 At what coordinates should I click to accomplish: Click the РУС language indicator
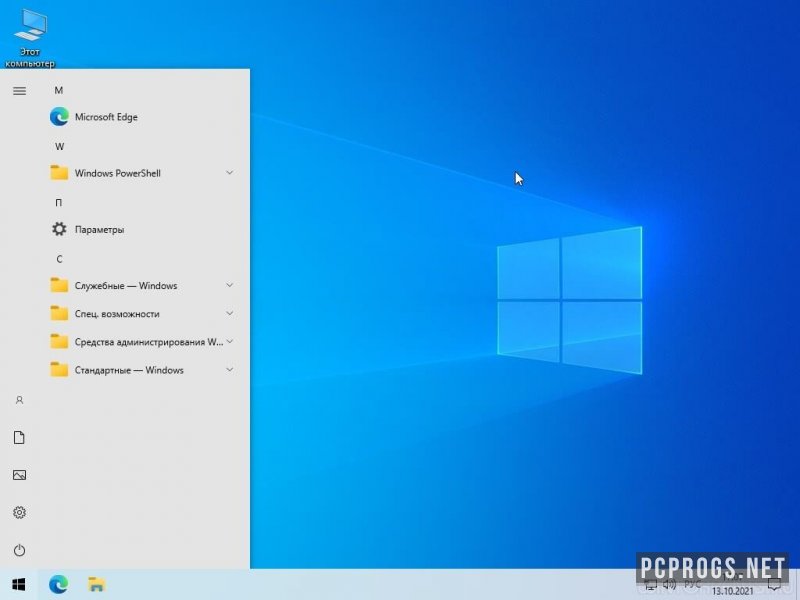click(x=692, y=585)
